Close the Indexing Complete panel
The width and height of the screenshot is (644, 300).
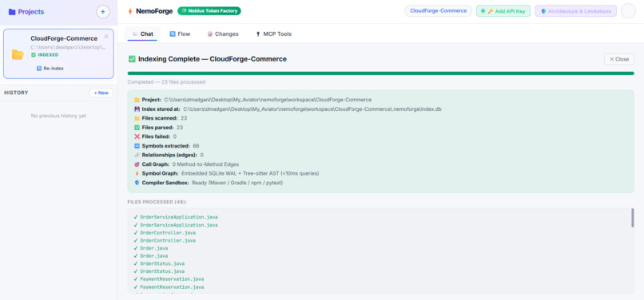[619, 59]
